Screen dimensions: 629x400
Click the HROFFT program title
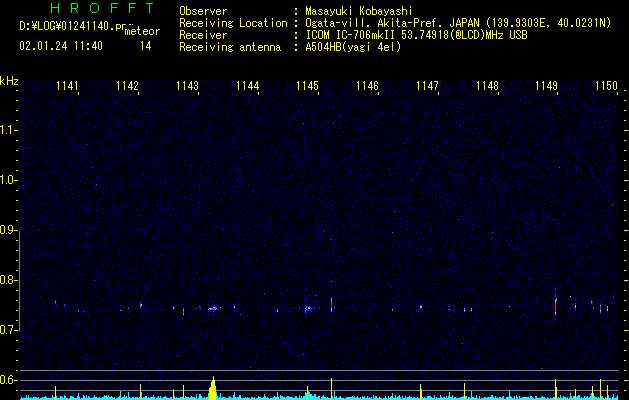point(102,8)
